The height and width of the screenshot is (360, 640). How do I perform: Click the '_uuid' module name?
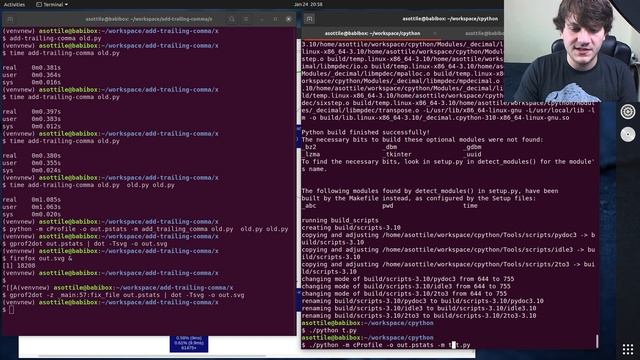tap(472, 154)
